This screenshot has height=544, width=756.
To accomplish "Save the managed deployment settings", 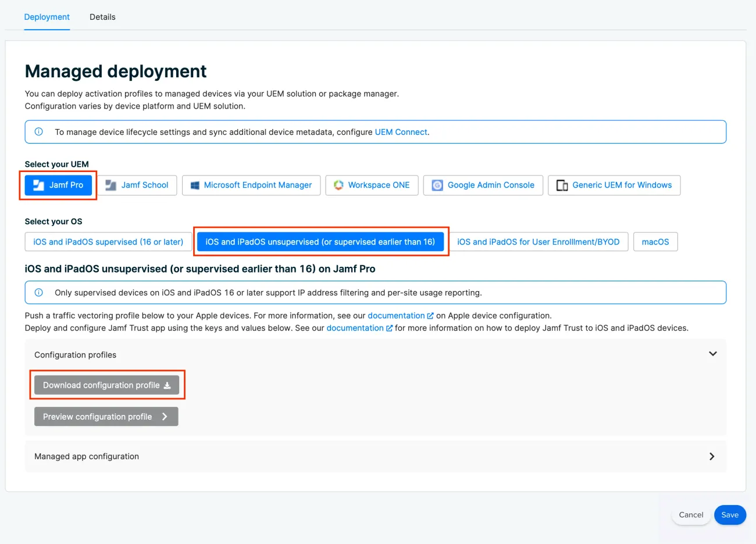I will 730,515.
